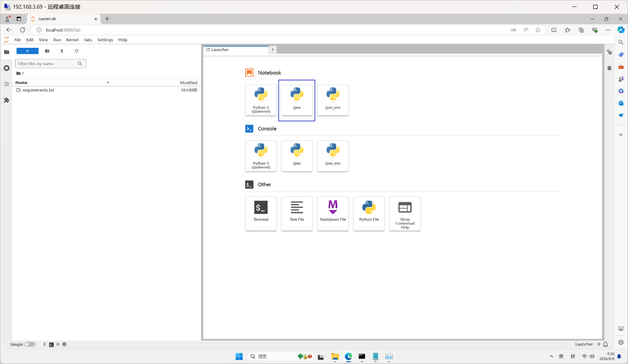Create a new Markdown File

[333, 214]
